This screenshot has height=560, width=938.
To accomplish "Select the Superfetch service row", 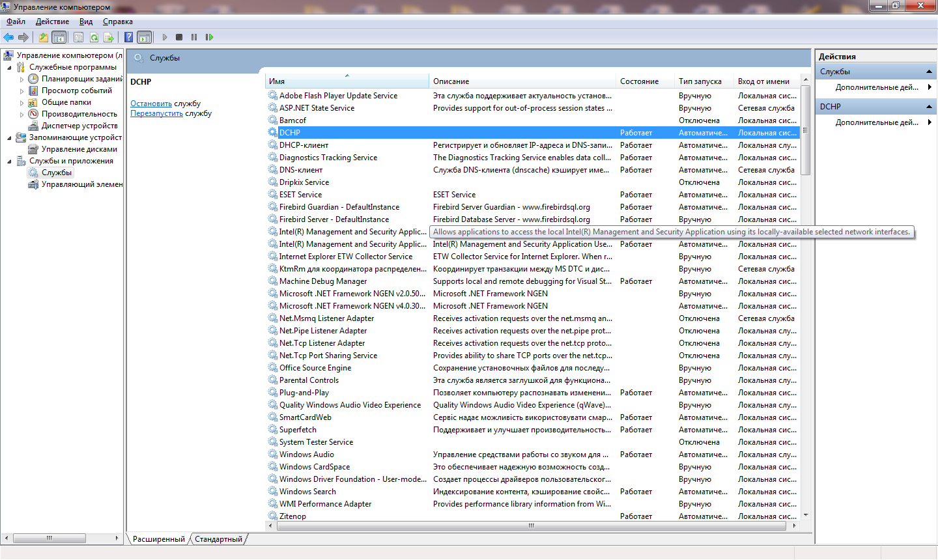I will [x=533, y=430].
